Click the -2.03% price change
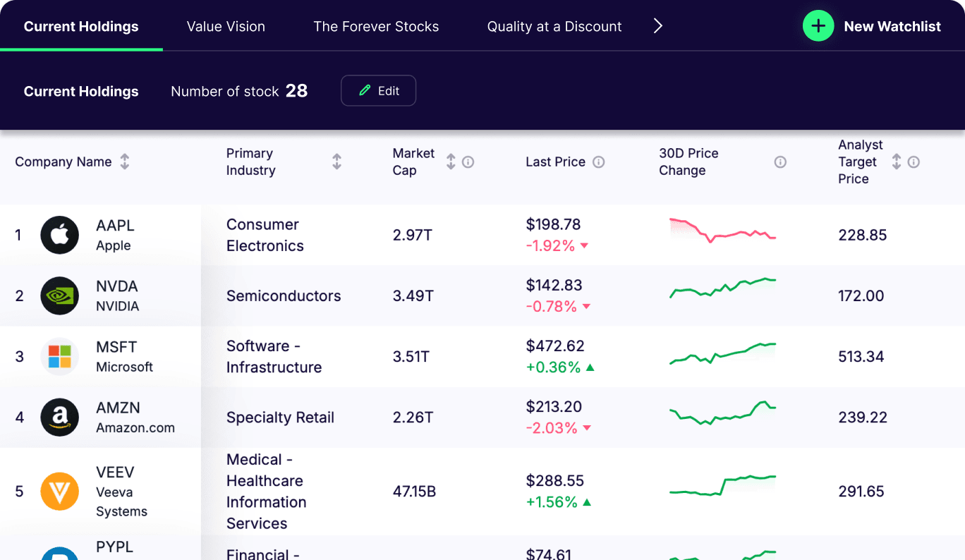The width and height of the screenshot is (965, 560). [552, 428]
